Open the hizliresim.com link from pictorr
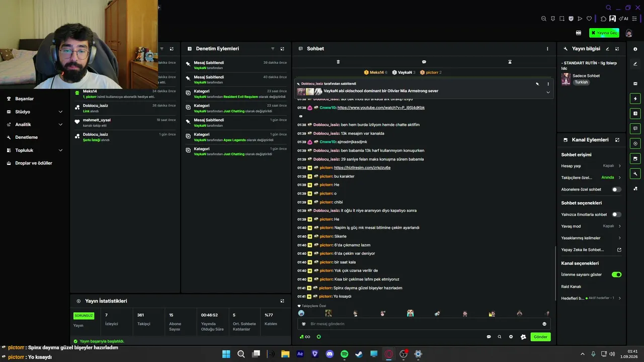This screenshot has width=644, height=362. [x=362, y=167]
